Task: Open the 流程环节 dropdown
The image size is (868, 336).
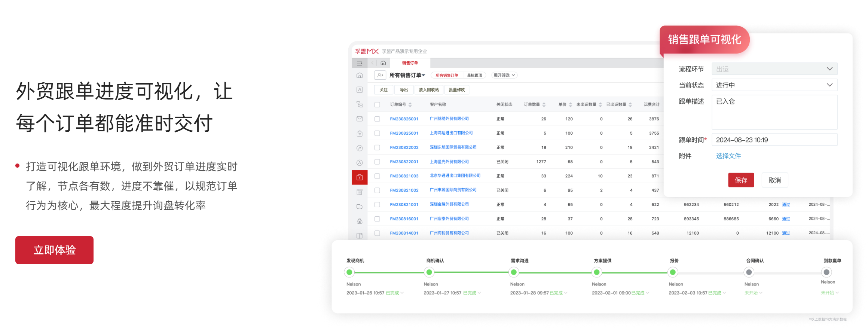Action: click(774, 69)
